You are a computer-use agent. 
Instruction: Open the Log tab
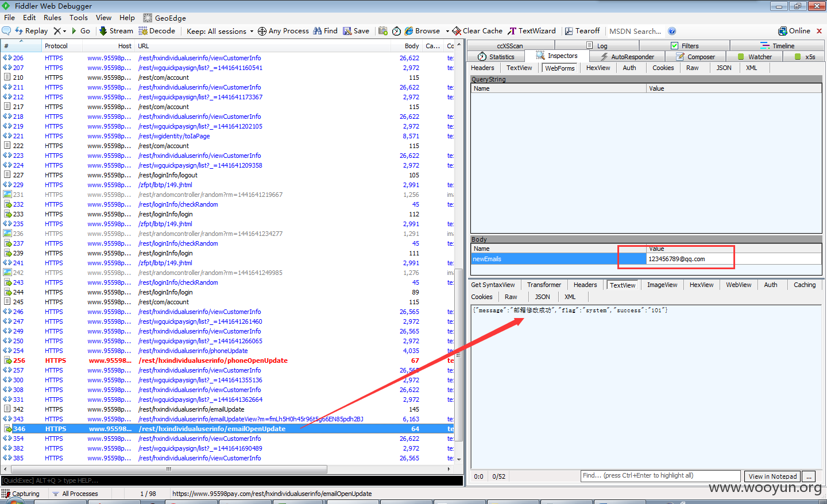[x=597, y=45]
